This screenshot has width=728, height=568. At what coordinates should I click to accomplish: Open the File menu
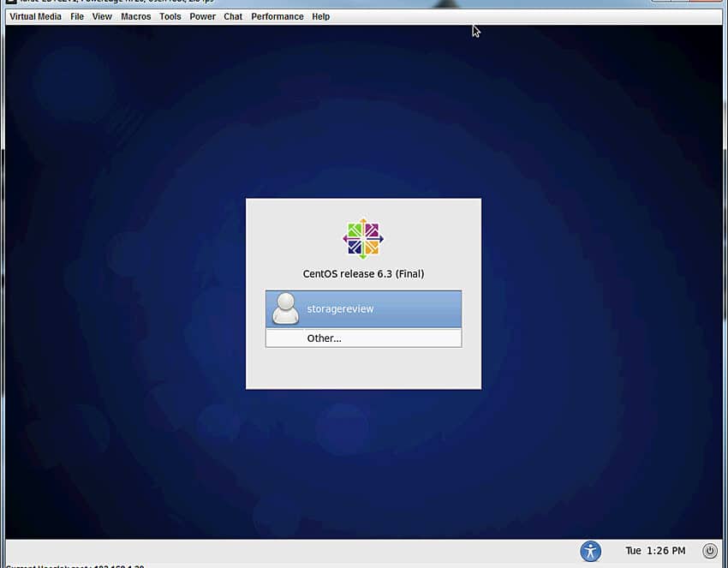click(77, 17)
